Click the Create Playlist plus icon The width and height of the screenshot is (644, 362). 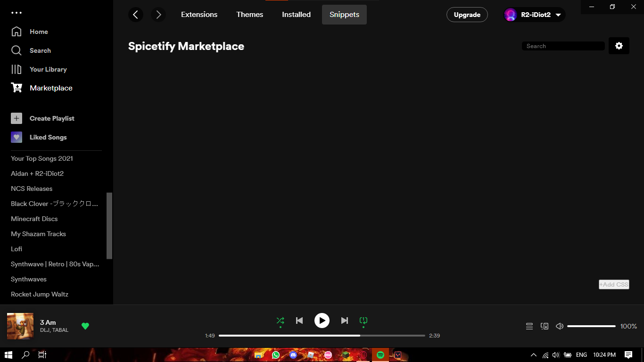17,118
